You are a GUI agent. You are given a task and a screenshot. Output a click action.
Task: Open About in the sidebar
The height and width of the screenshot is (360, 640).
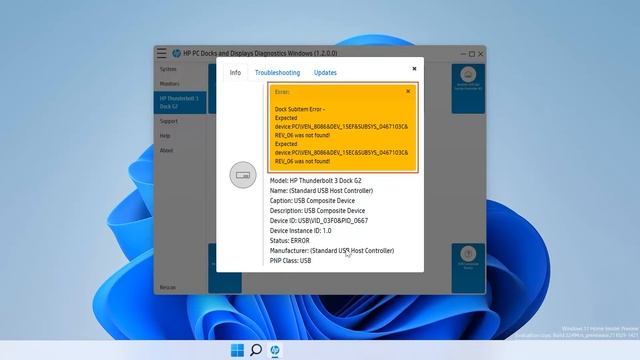tap(166, 150)
